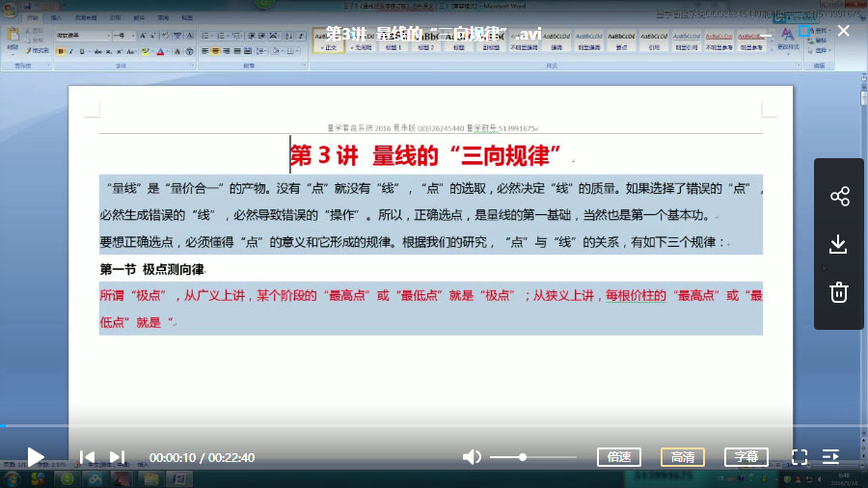This screenshot has width=868, height=488.
Task: Adjust the volume slider
Action: 532,457
